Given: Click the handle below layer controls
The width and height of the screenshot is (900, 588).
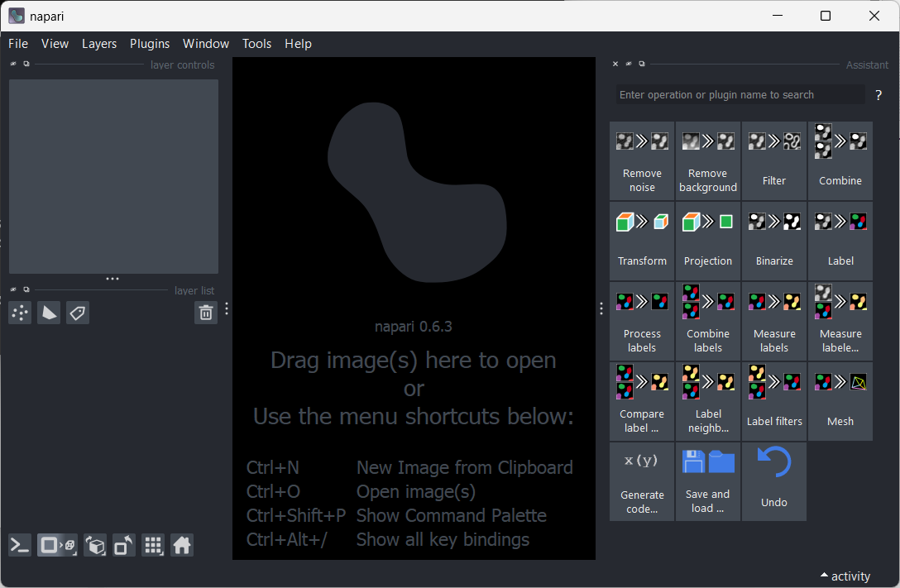Looking at the screenshot, I should [x=112, y=279].
